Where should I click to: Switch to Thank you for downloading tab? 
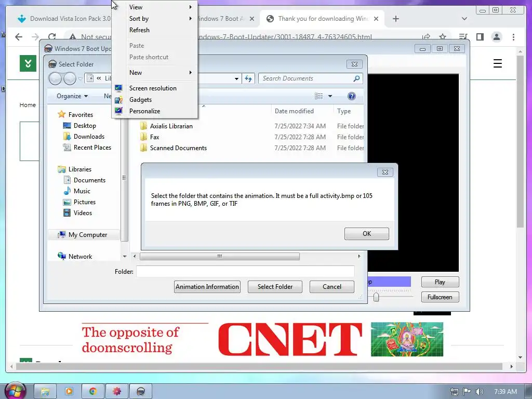[x=322, y=19]
